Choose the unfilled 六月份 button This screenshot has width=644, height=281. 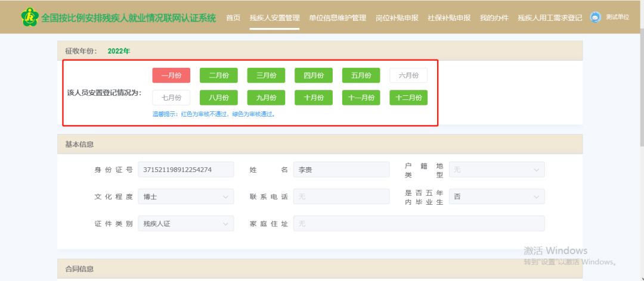(408, 75)
